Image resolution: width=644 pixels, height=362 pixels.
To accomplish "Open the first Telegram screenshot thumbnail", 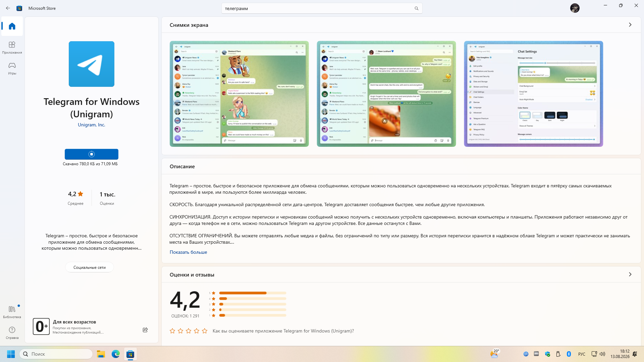I will [x=239, y=94].
